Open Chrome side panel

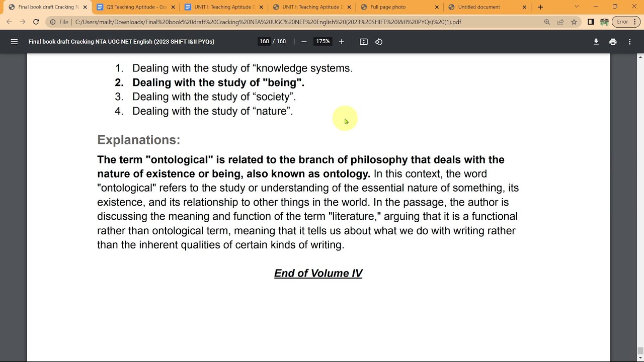click(591, 22)
